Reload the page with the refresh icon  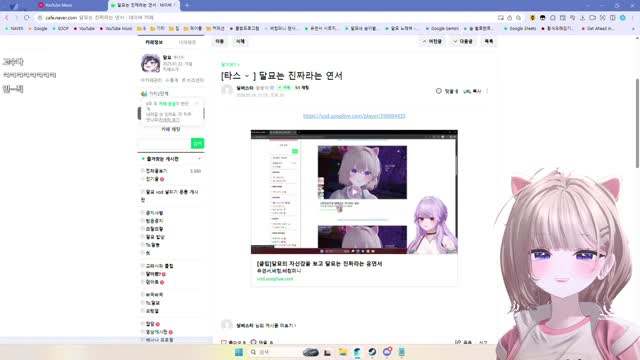[x=27, y=18]
